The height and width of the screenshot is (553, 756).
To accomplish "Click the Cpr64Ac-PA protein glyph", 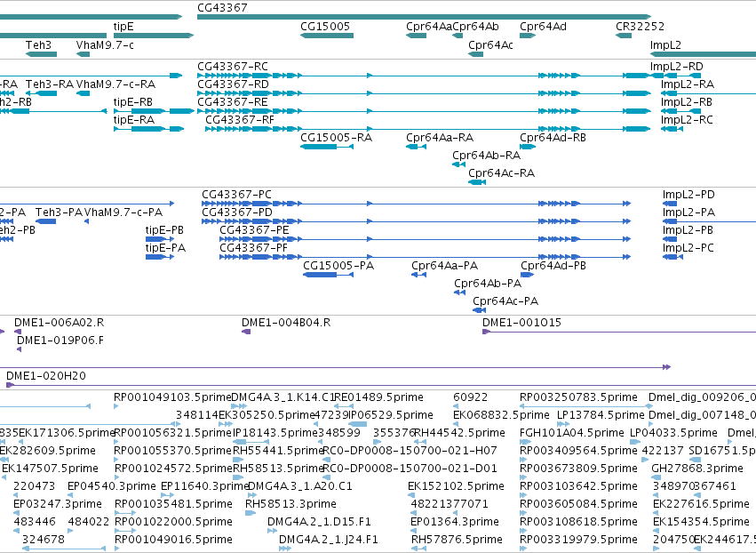I will (x=479, y=311).
